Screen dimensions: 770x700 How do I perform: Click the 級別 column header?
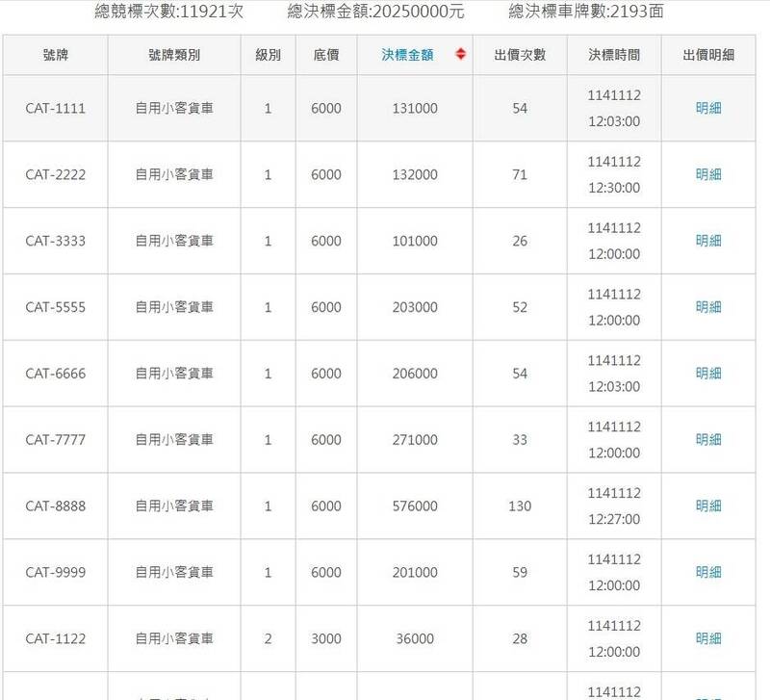pos(268,55)
